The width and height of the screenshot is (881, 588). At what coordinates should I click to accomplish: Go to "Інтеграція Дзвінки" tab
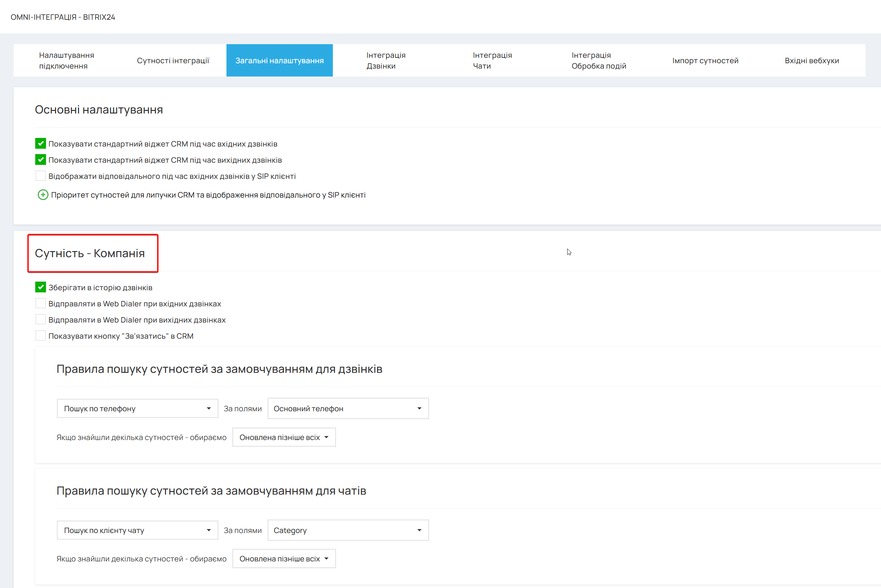386,60
